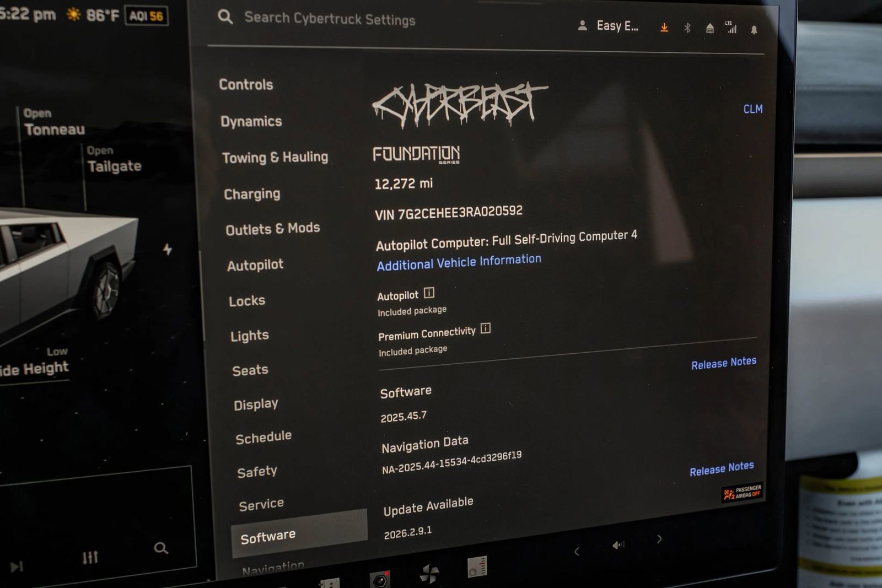Tap the Navigation Data version string
The height and width of the screenshot is (588, 882).
click(x=451, y=462)
